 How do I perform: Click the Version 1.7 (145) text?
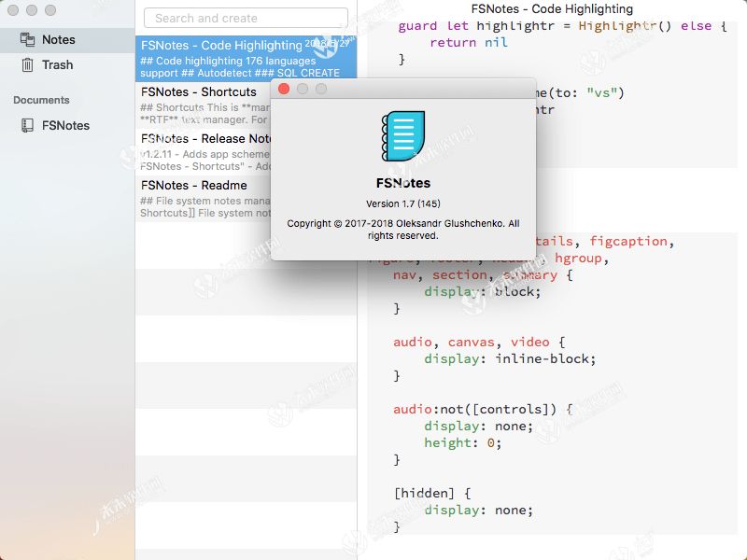403,203
